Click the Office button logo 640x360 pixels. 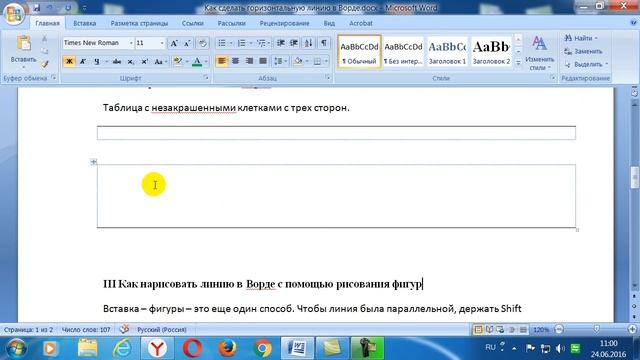point(13,13)
